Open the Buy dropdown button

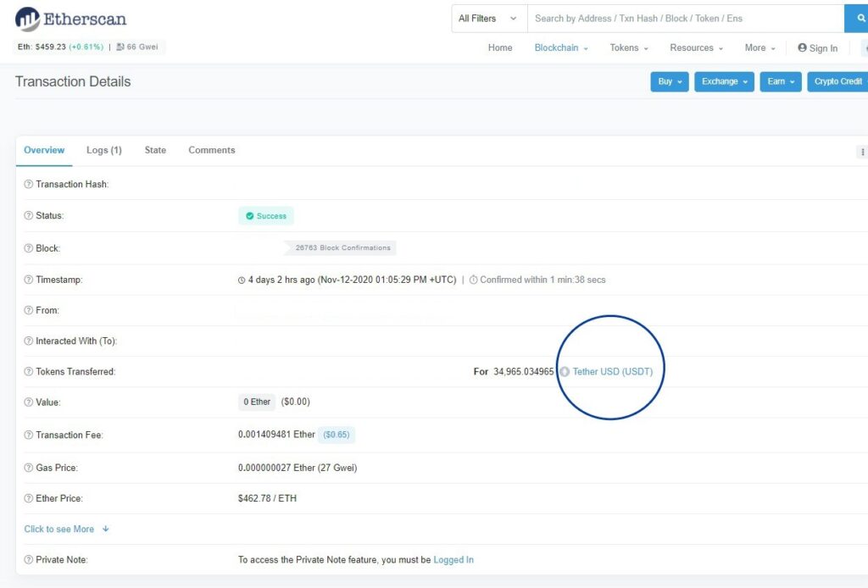[x=670, y=82]
